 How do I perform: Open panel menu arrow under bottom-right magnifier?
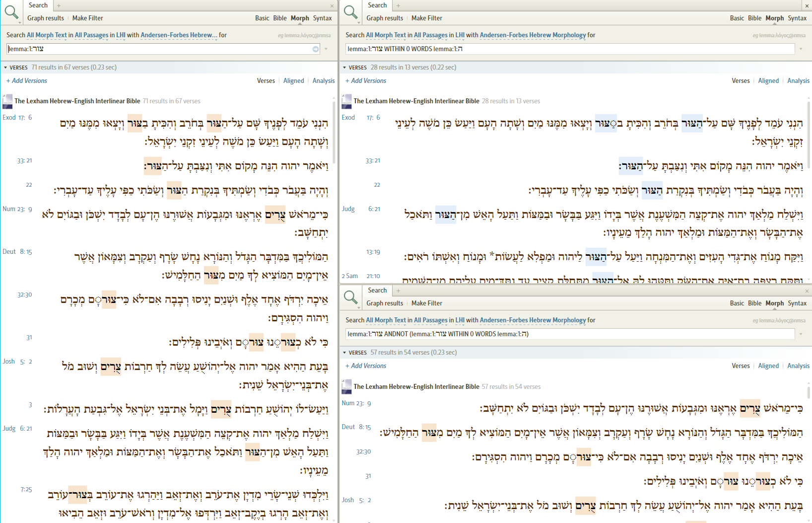tap(358, 307)
